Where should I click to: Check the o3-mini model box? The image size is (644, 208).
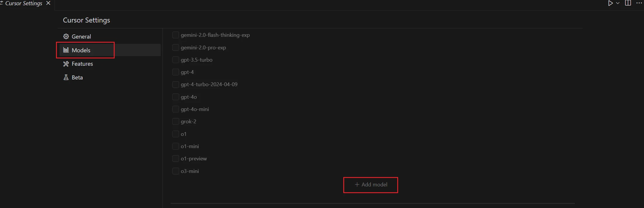(x=176, y=171)
